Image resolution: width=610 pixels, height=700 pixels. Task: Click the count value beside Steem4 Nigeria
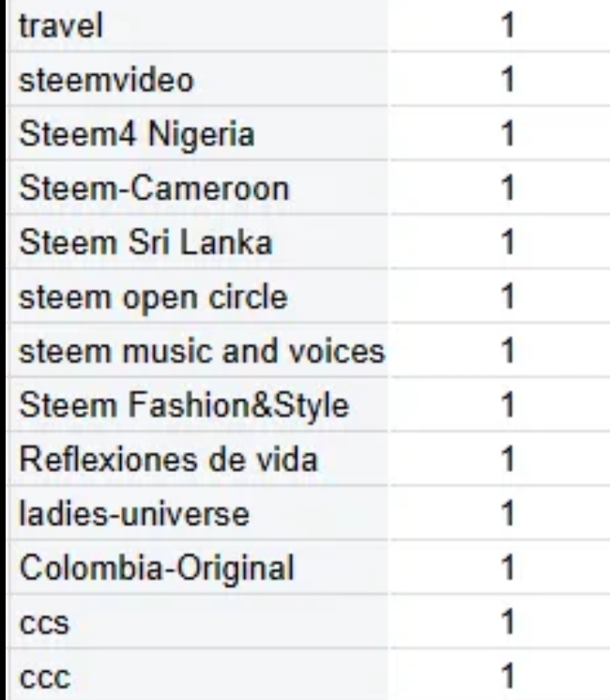point(509,134)
